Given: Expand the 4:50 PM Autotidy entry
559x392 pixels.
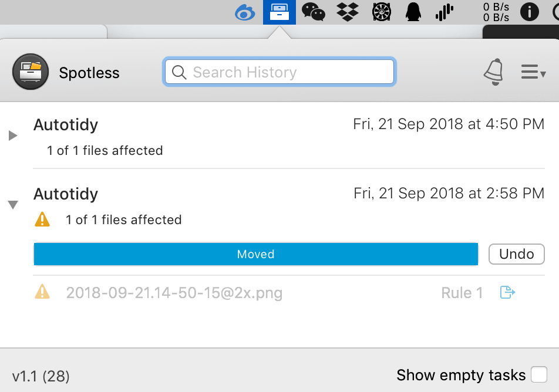Looking at the screenshot, I should click(x=13, y=136).
